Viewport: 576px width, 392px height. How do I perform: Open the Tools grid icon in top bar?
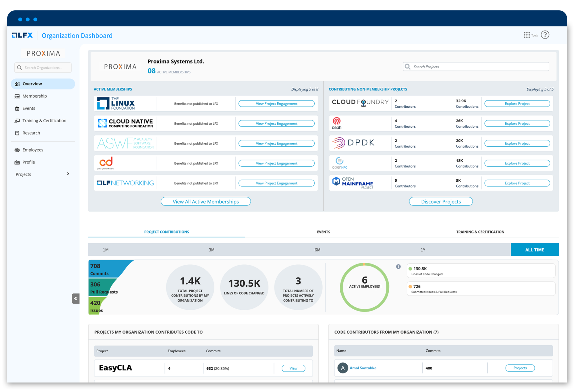click(527, 35)
